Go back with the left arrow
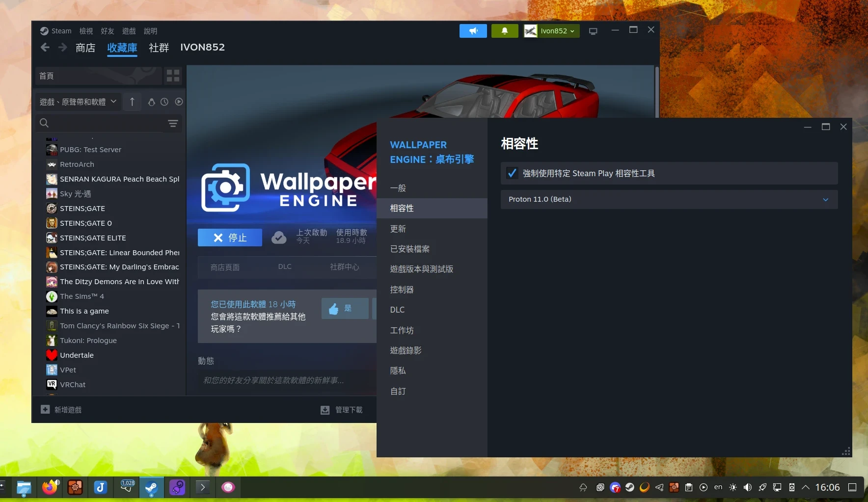868x502 pixels. click(45, 47)
